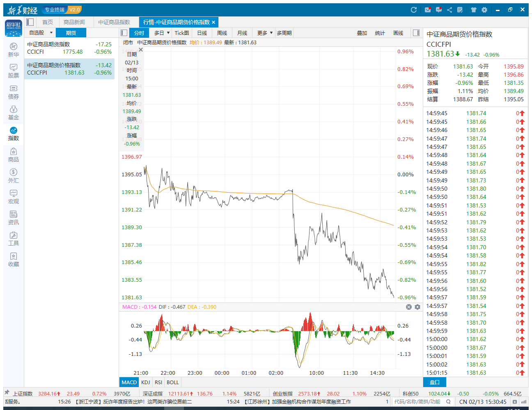Toggle the sidebar panel left of 首页
Image resolution: width=532 pixels, height=410 pixels.
[30, 22]
